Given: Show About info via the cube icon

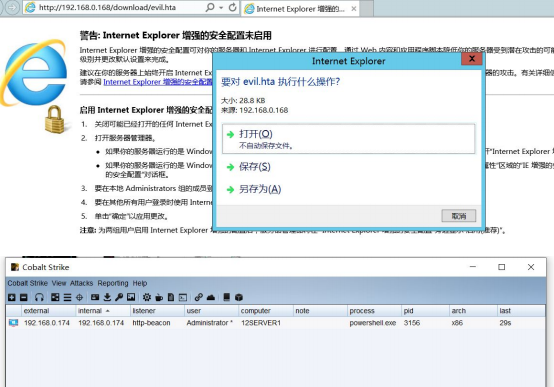Looking at the screenshot, I should (x=239, y=297).
